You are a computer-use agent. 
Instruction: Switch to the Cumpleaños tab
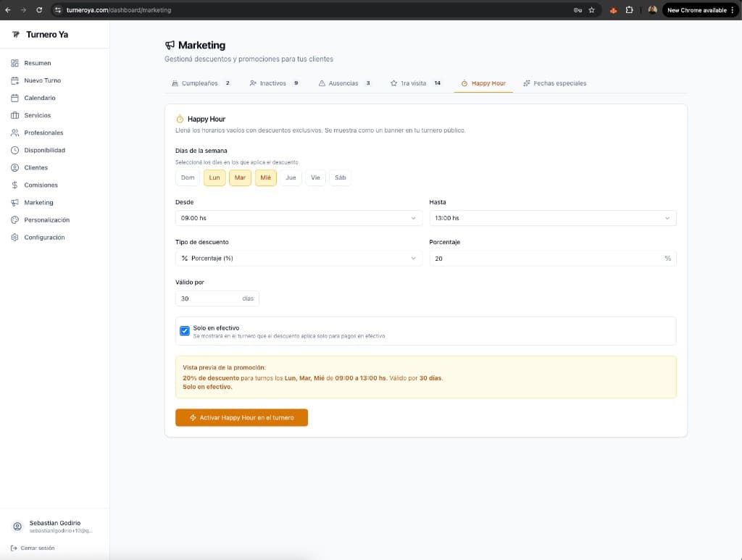pos(200,83)
